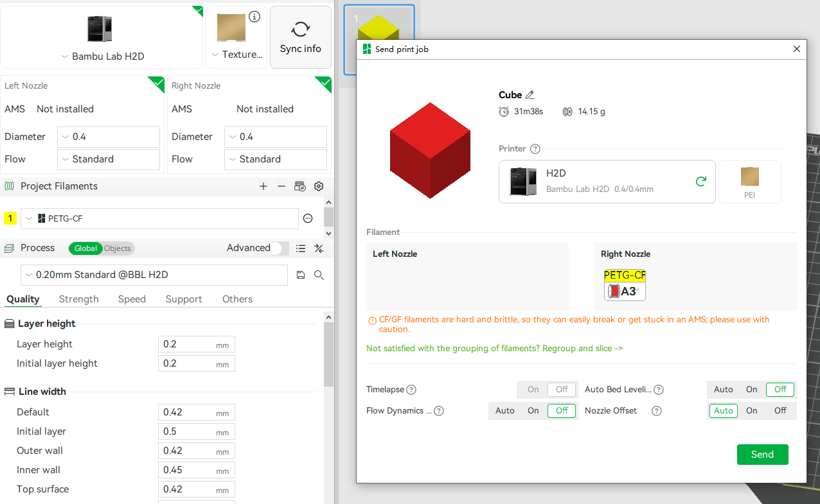
Task: Click the plate type info icon
Action: (254, 16)
